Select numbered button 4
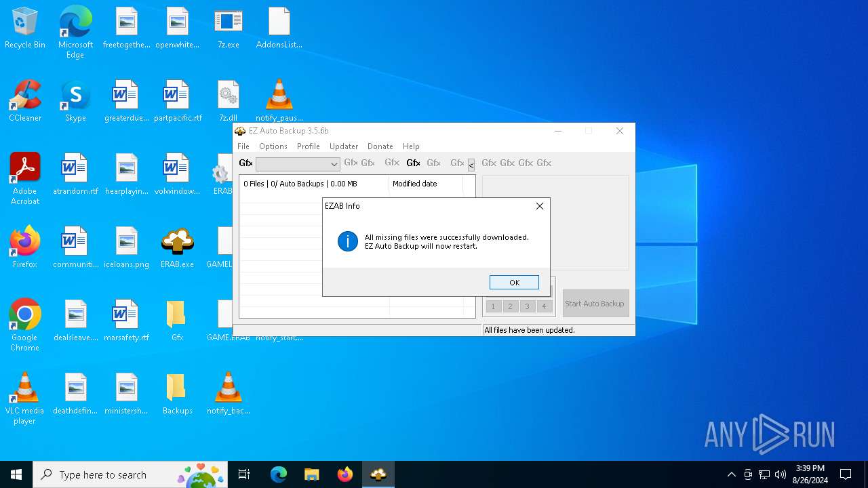868x488 pixels. pos(544,306)
